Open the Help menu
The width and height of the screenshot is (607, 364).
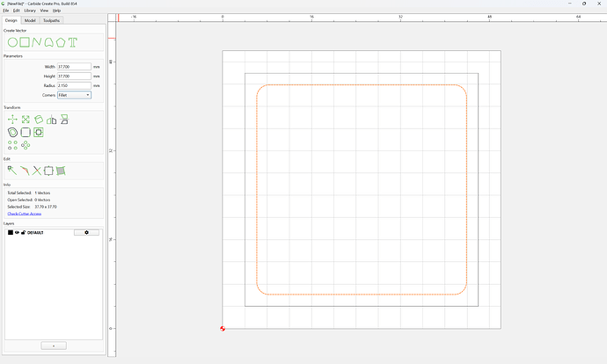(56, 11)
